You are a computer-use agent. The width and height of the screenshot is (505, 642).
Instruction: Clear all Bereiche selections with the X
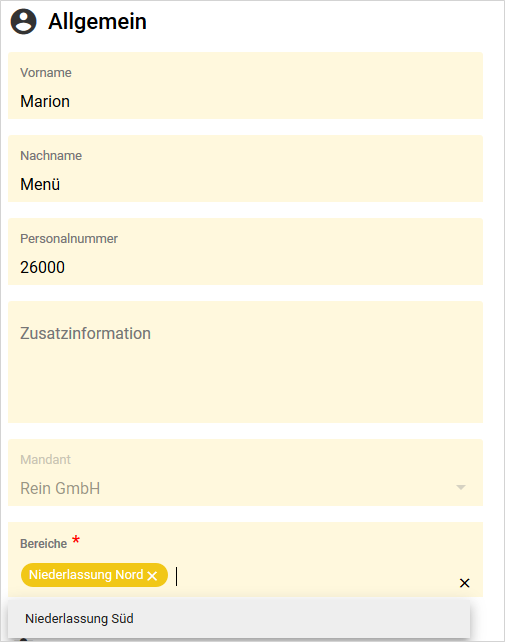[x=464, y=583]
